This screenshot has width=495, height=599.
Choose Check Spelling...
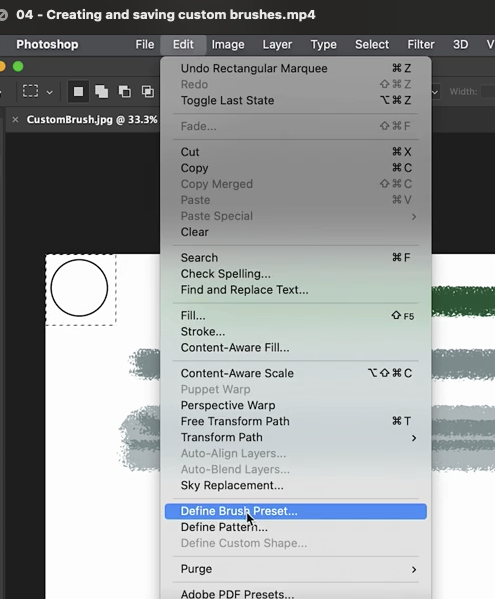[x=296, y=274]
